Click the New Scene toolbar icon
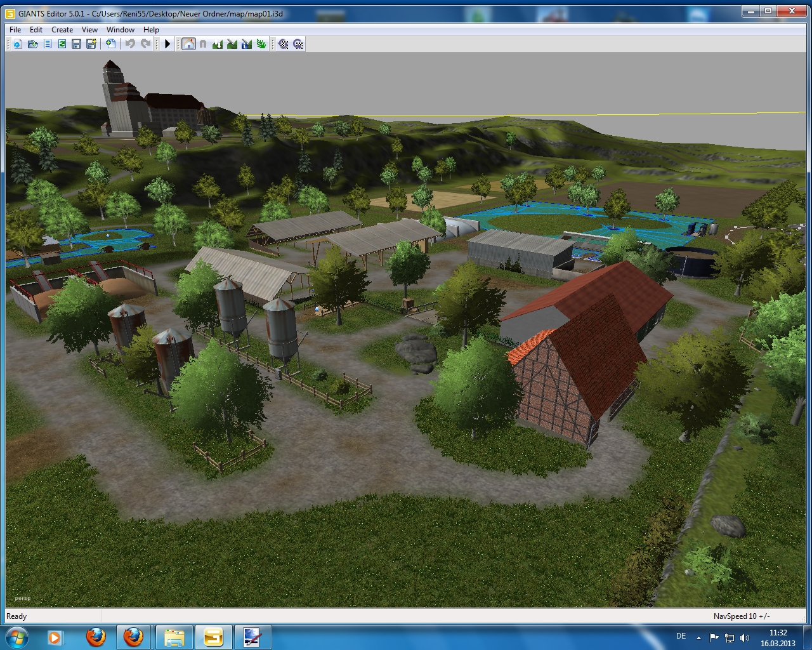812x650 pixels. coord(18,44)
